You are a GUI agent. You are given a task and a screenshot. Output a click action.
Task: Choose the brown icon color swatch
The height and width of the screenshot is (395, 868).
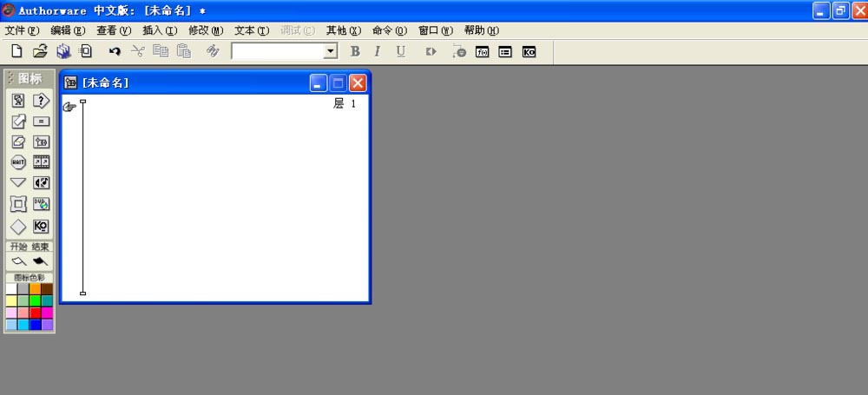point(48,288)
